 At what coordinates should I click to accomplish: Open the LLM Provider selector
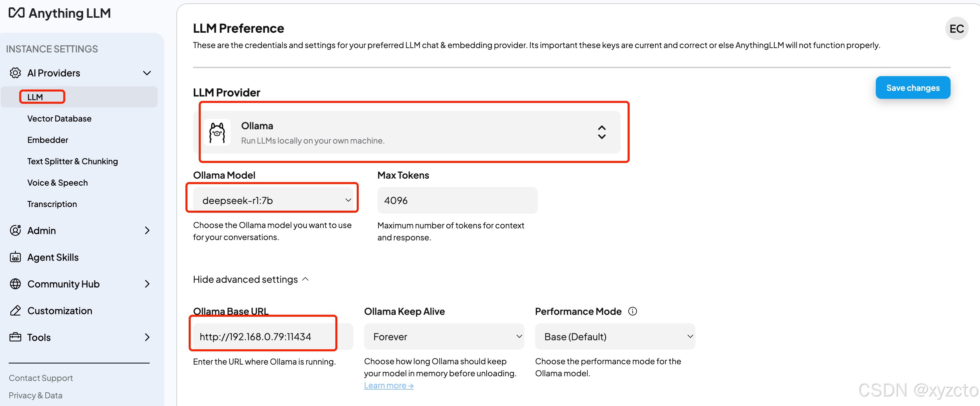[407, 133]
